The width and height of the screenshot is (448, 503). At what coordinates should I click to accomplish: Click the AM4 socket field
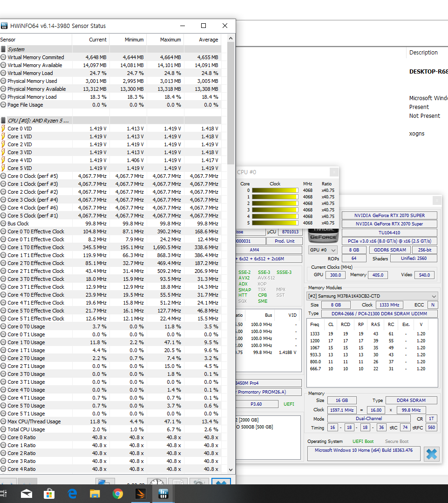pyautogui.click(x=269, y=250)
